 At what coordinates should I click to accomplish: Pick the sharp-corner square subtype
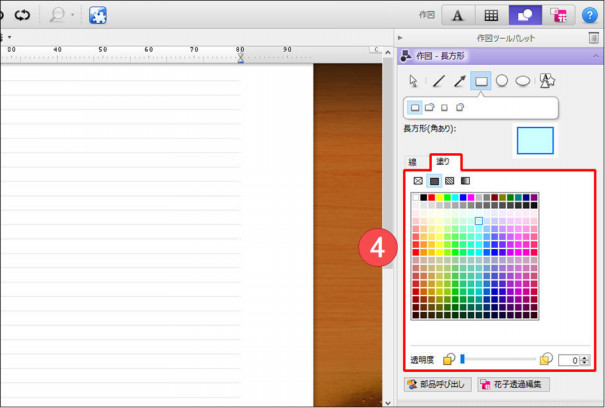pos(444,108)
